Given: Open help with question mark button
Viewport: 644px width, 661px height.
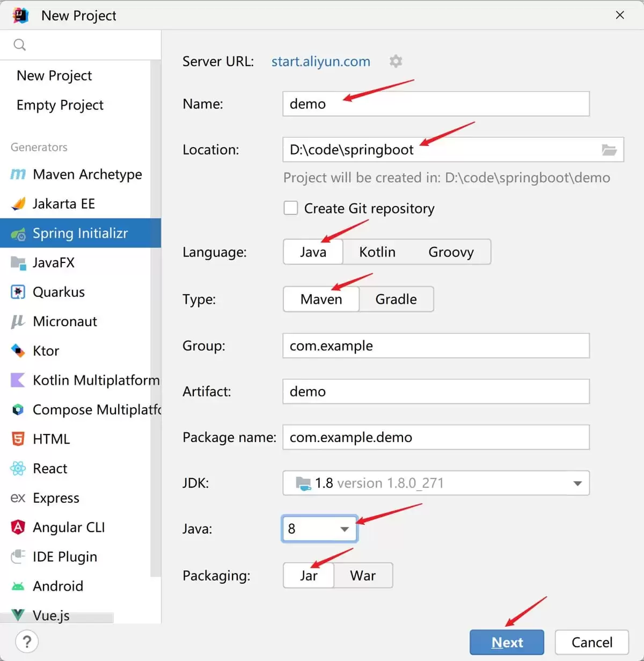Looking at the screenshot, I should (27, 642).
